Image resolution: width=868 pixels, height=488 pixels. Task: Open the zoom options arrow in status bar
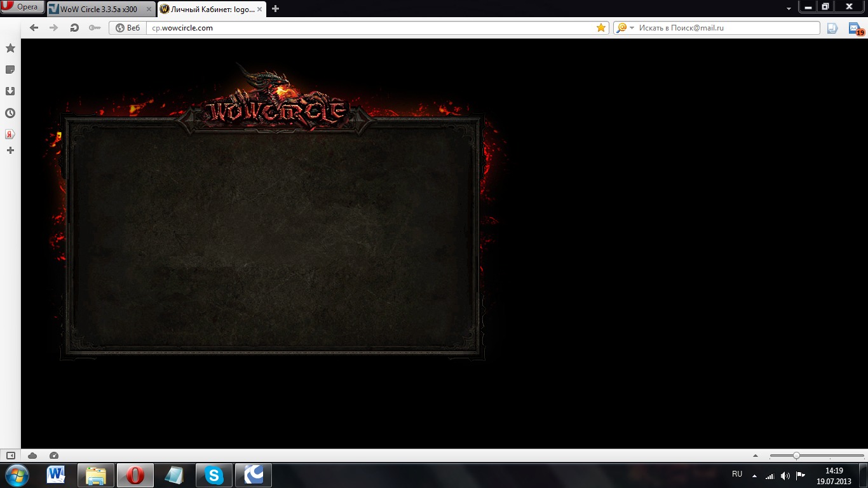coord(756,456)
